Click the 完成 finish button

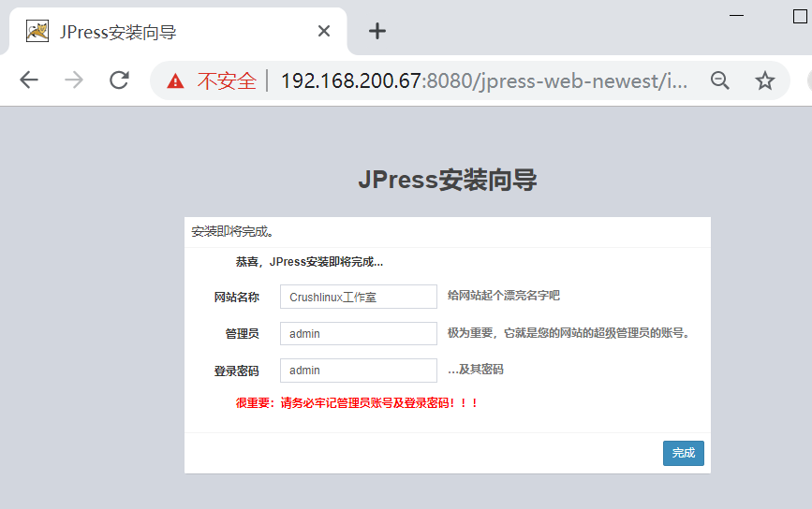point(683,453)
